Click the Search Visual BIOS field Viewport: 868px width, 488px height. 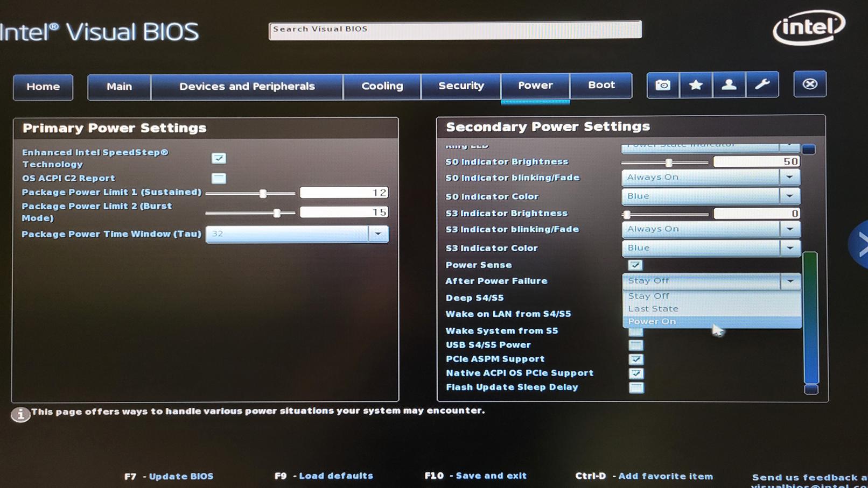[x=455, y=30]
